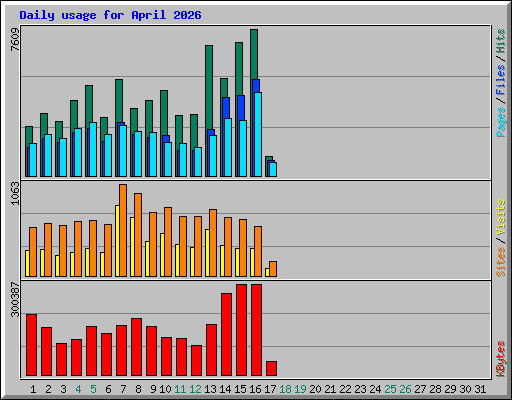
Task: Click the orange Sites bar for day 17
Action: coord(273,269)
